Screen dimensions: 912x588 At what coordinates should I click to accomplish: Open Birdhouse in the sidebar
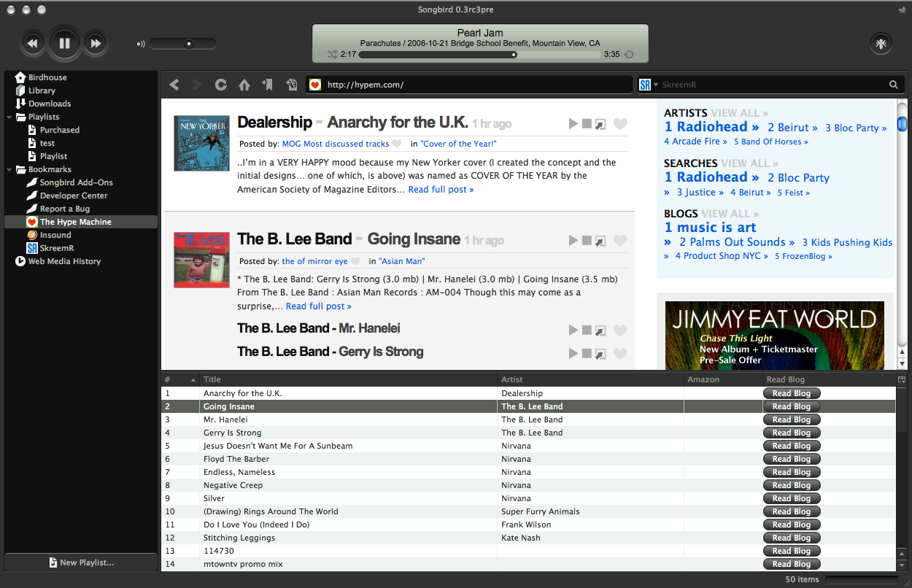tap(47, 77)
